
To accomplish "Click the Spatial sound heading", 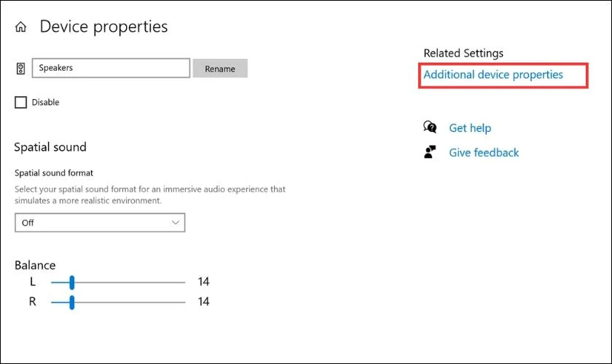I will [50, 147].
